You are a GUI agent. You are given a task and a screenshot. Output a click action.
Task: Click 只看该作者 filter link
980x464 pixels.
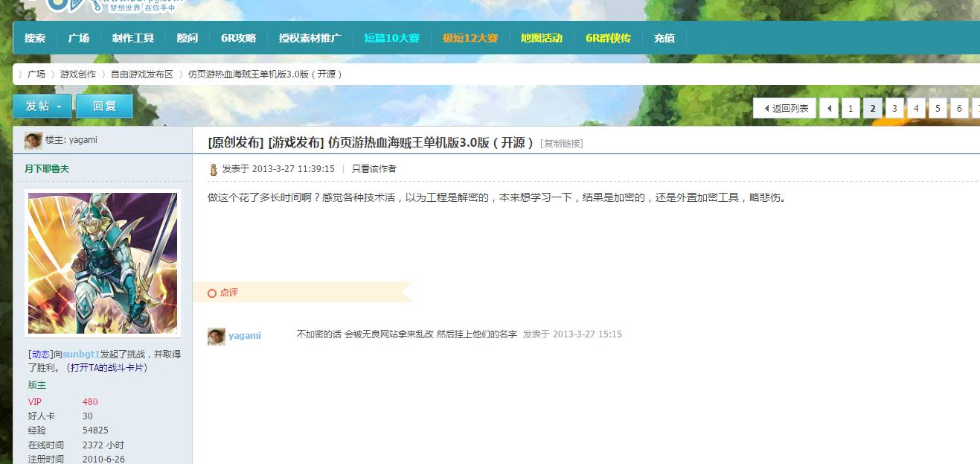click(x=374, y=169)
